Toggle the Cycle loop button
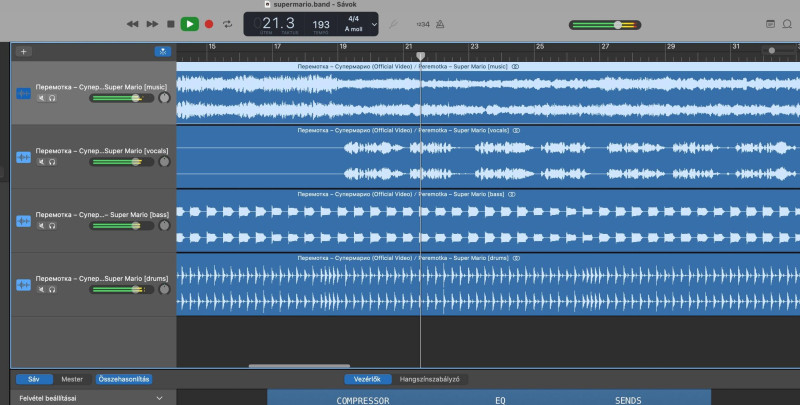This screenshot has width=800, height=405. click(228, 23)
